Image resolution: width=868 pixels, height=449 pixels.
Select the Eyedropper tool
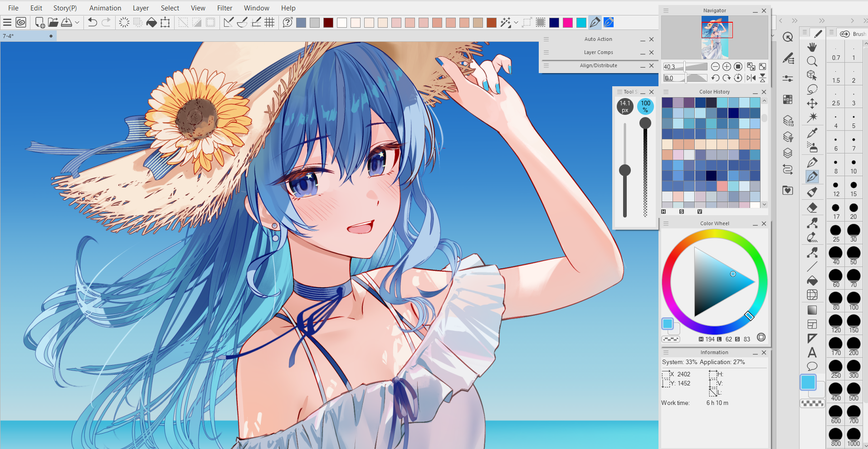click(812, 133)
